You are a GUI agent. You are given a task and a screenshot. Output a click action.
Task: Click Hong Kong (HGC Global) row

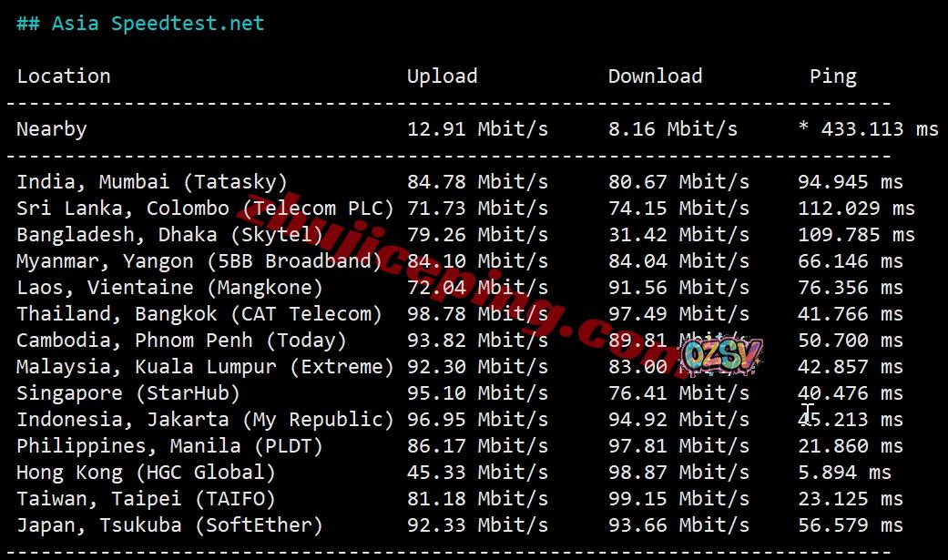(454, 473)
